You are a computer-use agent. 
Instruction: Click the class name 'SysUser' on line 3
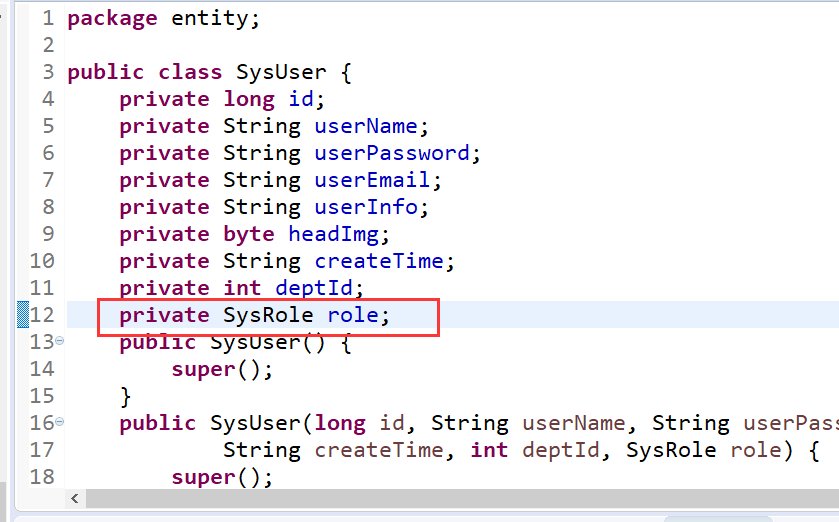pos(281,72)
